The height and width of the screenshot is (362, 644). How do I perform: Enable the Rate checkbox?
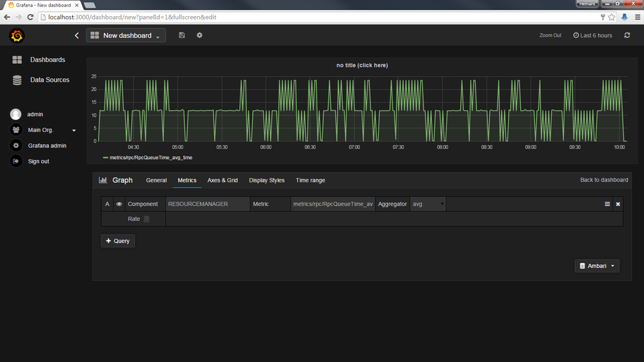tap(146, 219)
